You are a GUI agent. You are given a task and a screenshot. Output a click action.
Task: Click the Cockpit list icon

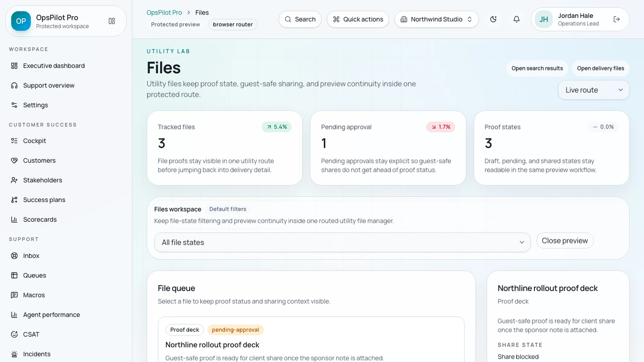coord(14,141)
